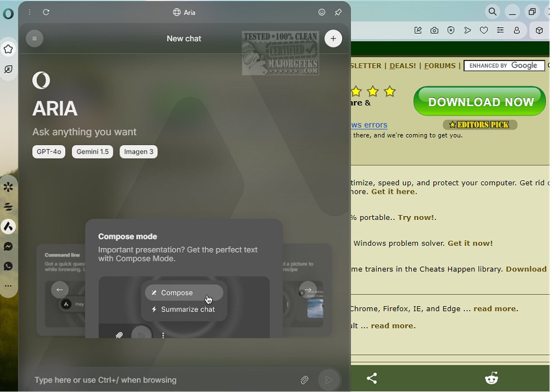Open the ad blocker shield icon
The image size is (552, 392).
(451, 30)
